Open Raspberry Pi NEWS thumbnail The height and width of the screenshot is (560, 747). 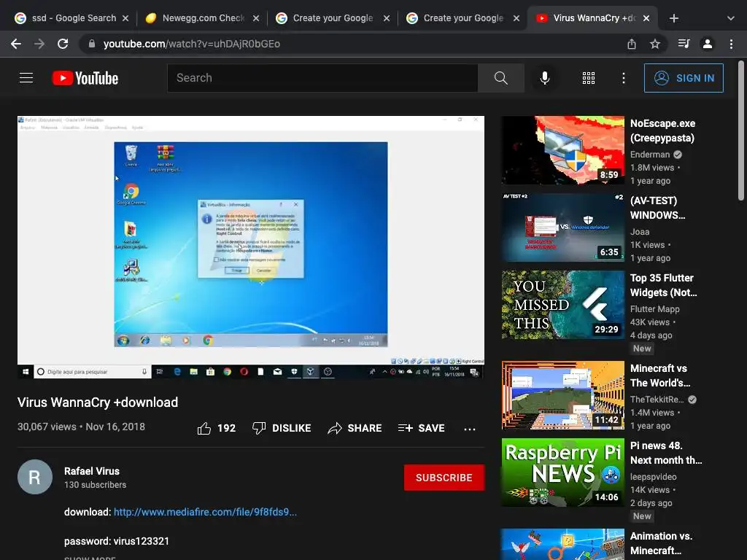[x=562, y=472]
